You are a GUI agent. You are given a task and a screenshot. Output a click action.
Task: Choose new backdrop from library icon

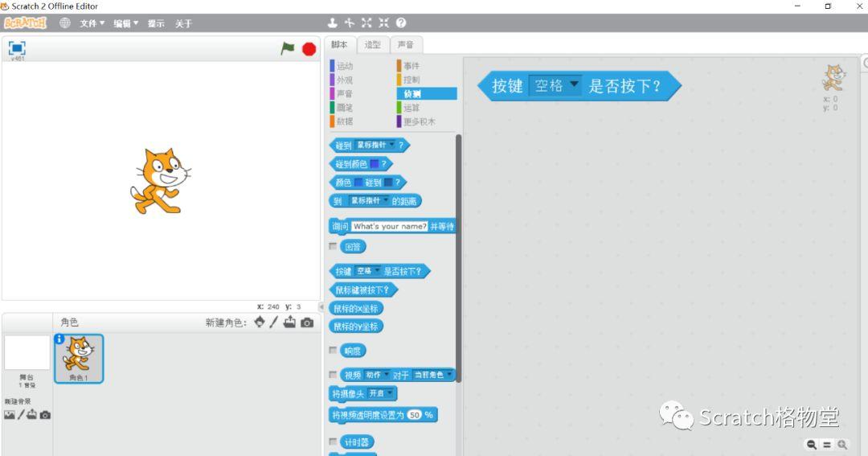(x=10, y=414)
